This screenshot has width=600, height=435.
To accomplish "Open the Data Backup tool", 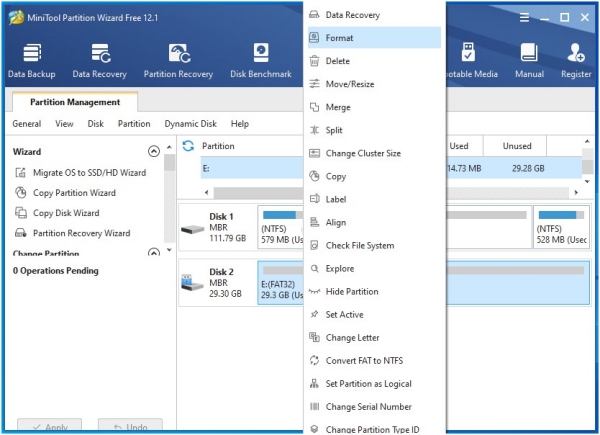I will [x=32, y=61].
